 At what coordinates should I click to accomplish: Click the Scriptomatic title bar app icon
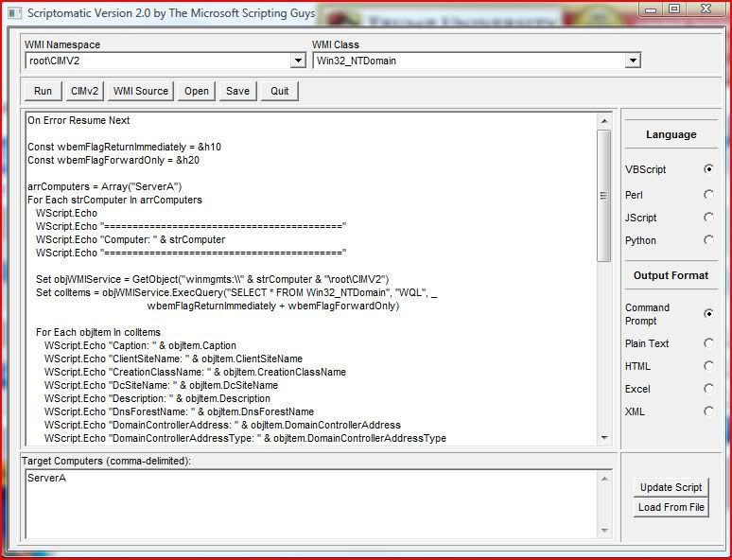(x=14, y=13)
